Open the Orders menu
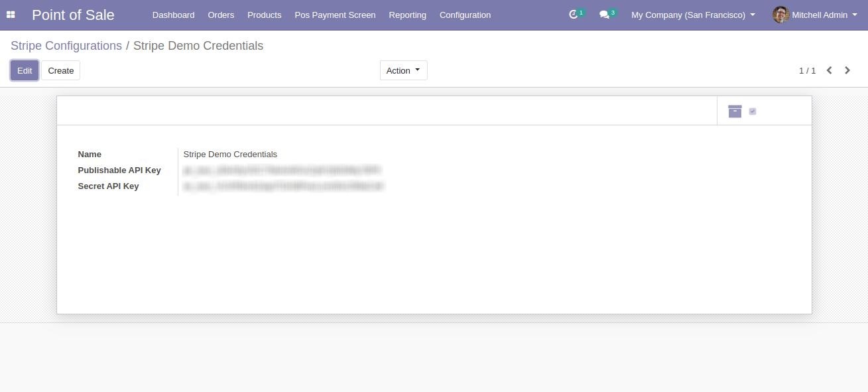 [x=221, y=15]
